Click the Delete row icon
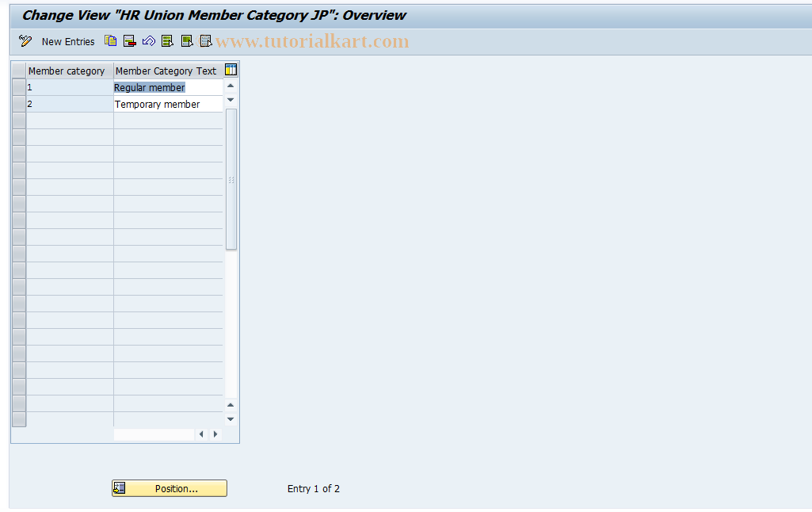The width and height of the screenshot is (812, 512). coord(129,41)
